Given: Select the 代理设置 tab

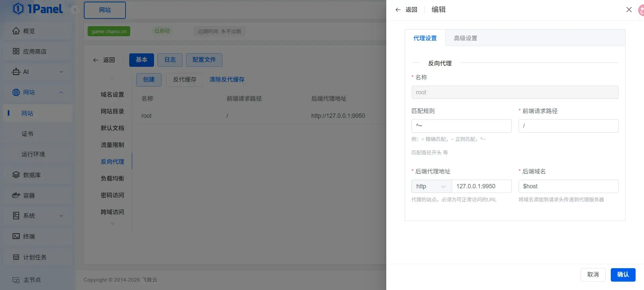Looking at the screenshot, I should coord(425,38).
